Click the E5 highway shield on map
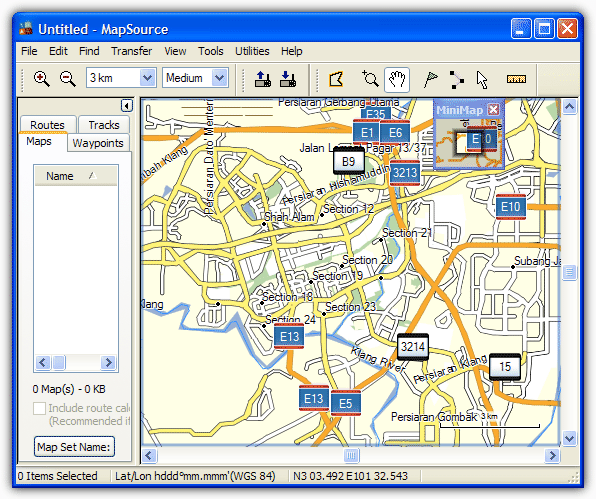The height and width of the screenshot is (499, 596). pyautogui.click(x=346, y=403)
